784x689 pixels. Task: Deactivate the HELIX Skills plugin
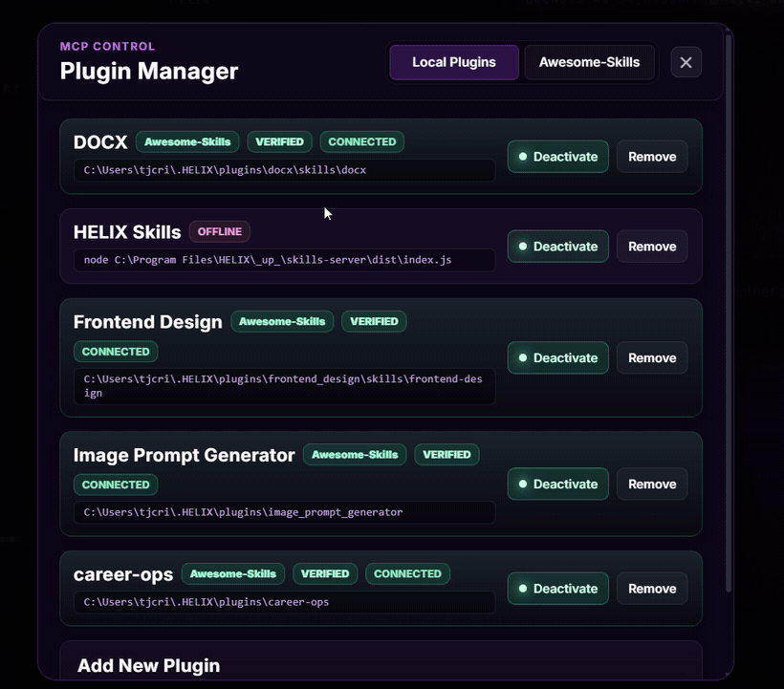point(558,247)
